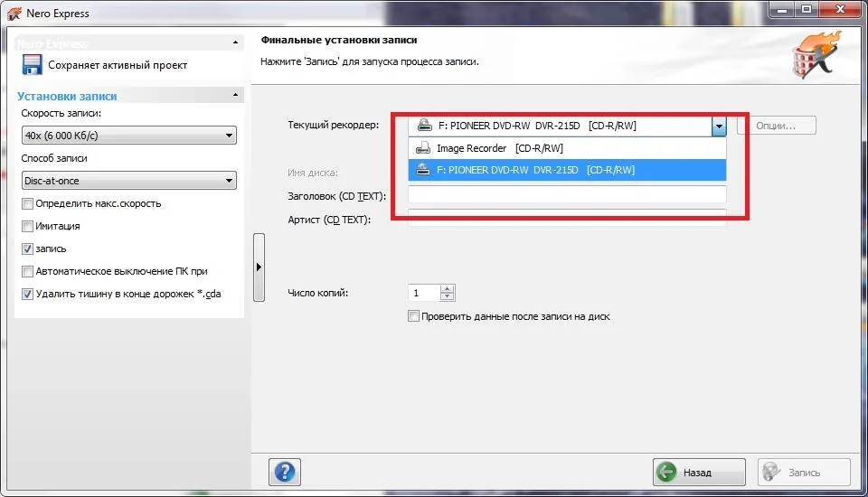The image size is (868, 497).
Task: Click Сохраняет активный проект link
Action: pyautogui.click(x=118, y=65)
